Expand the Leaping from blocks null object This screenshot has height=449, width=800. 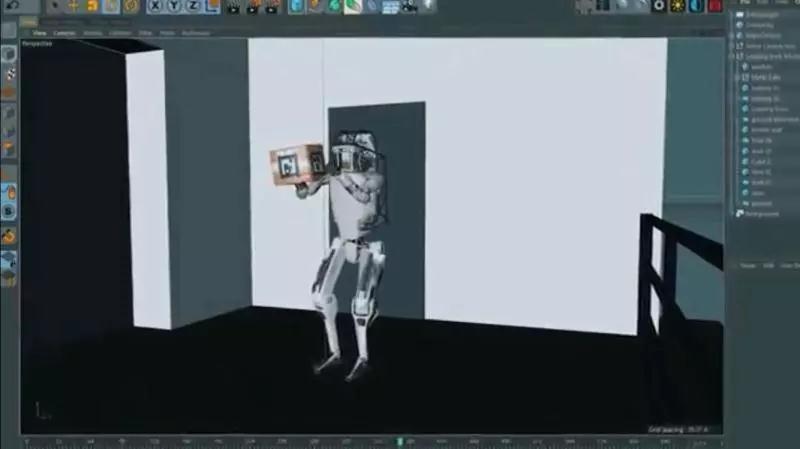(738, 56)
